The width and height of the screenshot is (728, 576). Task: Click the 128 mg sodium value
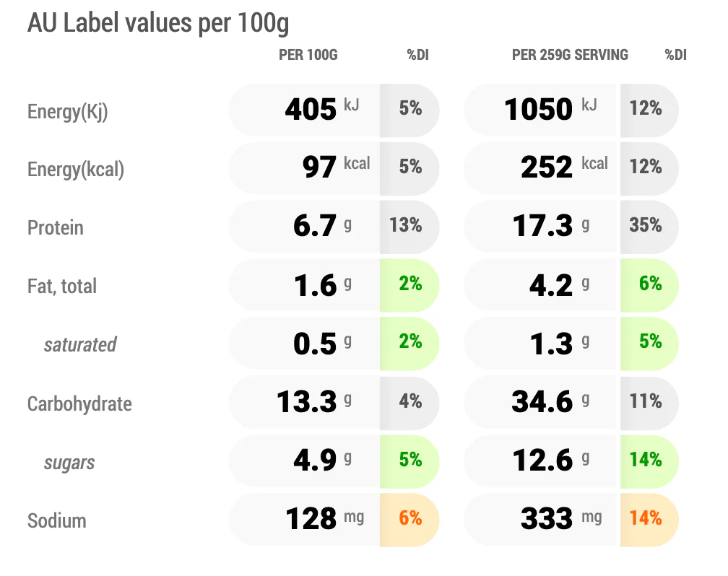click(324, 518)
